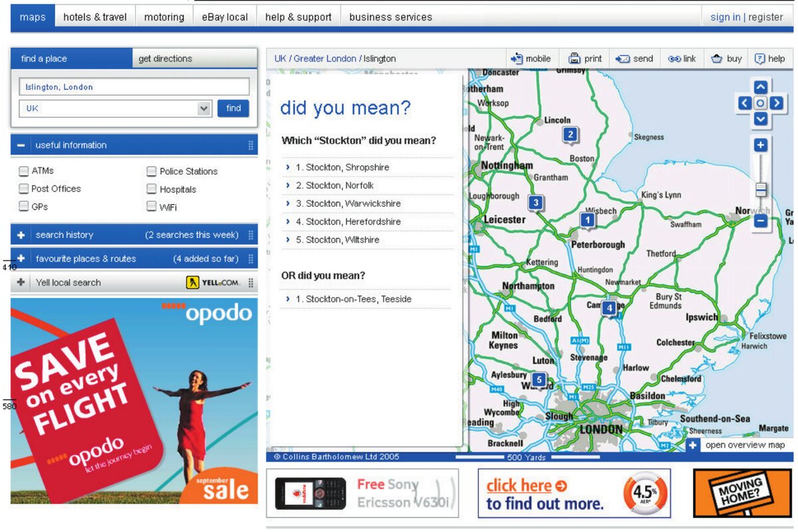Click map marker 4 near Cambridge
Screen dimensions: 798x532
point(609,308)
